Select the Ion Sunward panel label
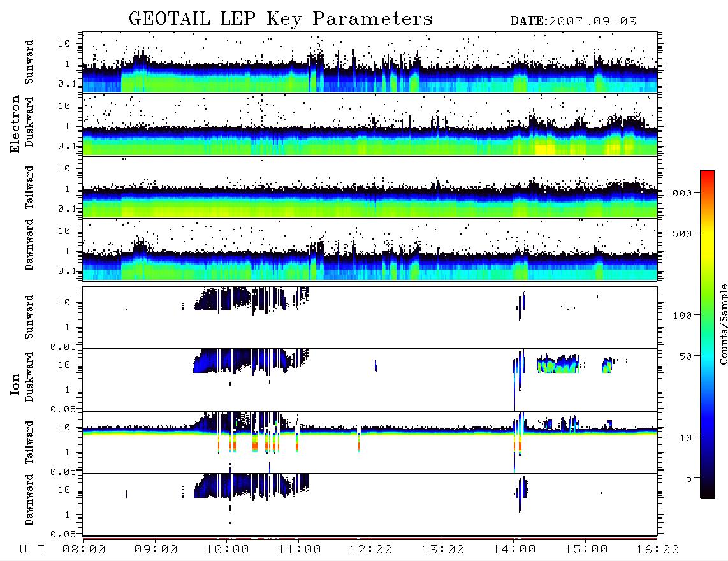Viewport: 728px width, 561px height. [29, 317]
